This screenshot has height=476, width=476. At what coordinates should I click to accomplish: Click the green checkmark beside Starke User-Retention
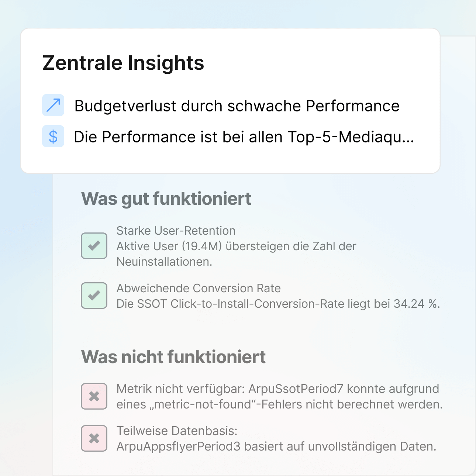94,246
